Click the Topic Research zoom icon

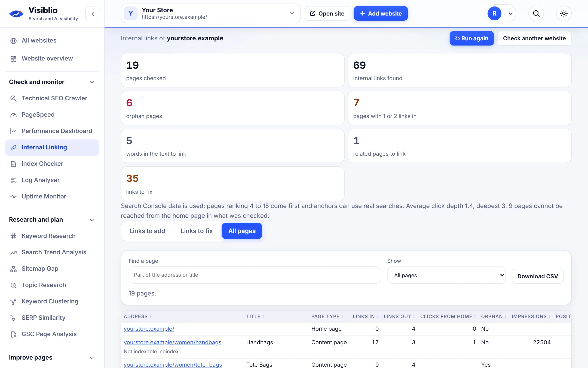tap(13, 285)
